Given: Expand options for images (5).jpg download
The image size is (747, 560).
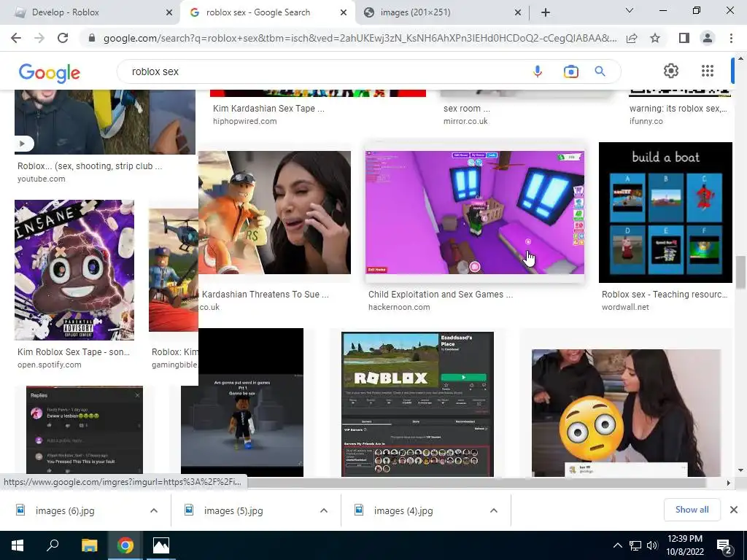Looking at the screenshot, I should click(324, 510).
